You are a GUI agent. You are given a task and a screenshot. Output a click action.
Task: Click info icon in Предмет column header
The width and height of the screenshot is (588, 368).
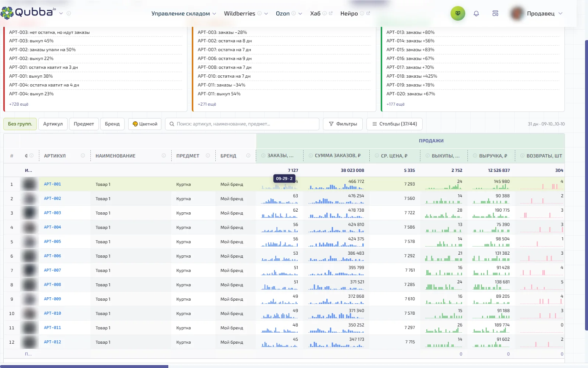pyautogui.click(x=208, y=156)
